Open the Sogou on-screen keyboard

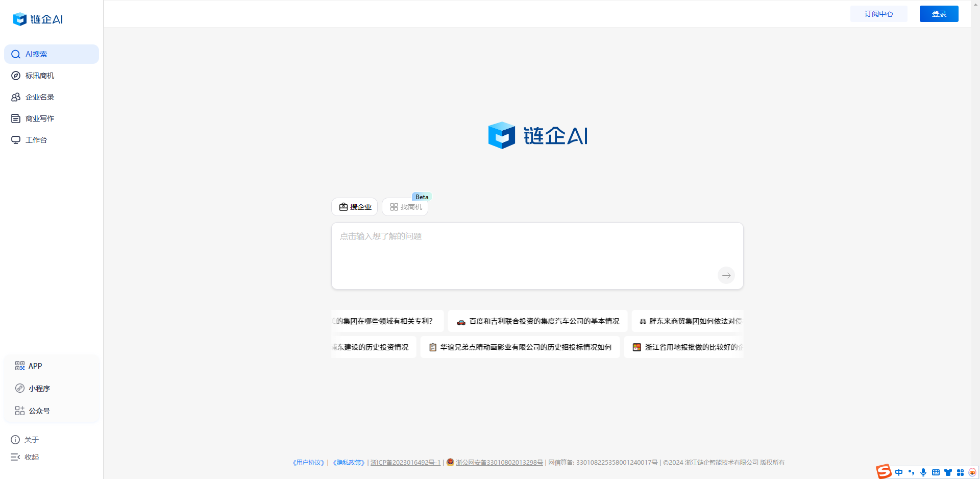pos(936,472)
